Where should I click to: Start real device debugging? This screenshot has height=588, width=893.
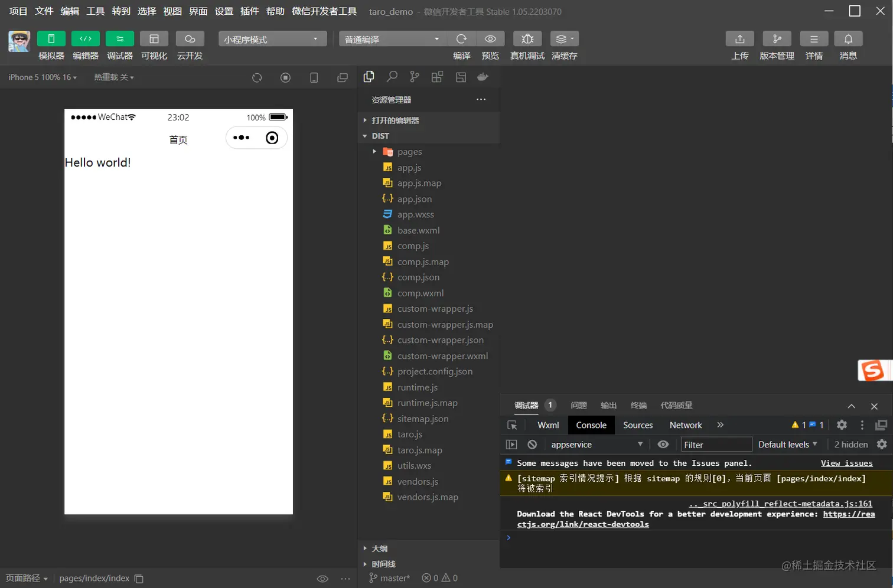527,39
